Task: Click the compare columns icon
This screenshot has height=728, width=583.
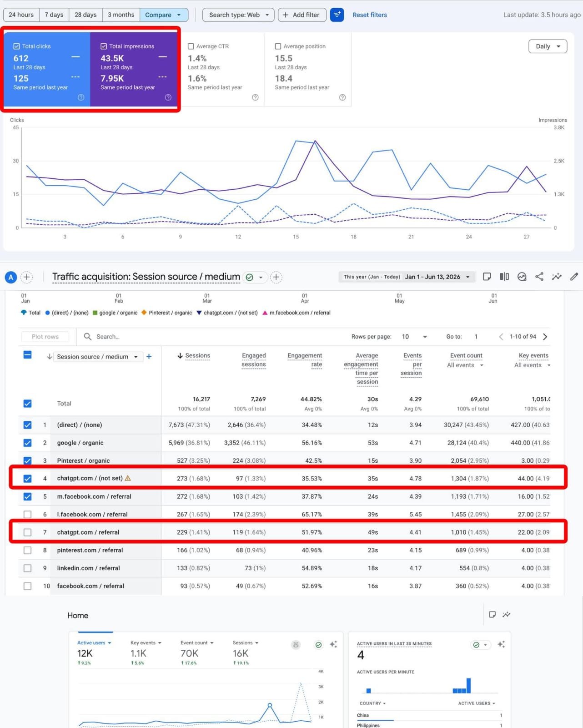Action: pyautogui.click(x=504, y=277)
